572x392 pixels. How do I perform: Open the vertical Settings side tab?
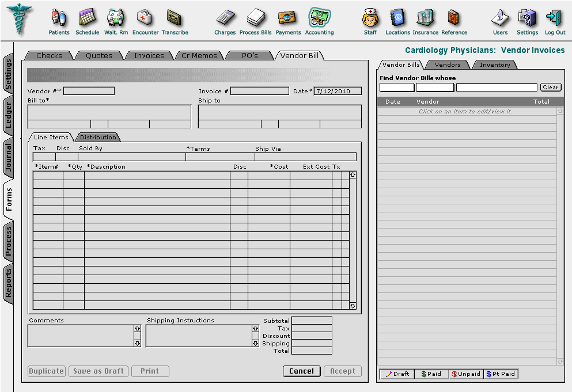pos(9,74)
